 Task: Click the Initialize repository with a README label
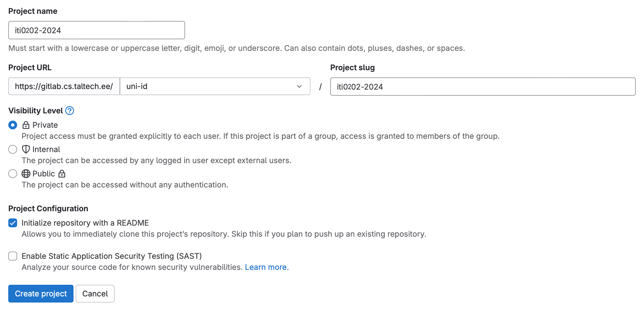[x=85, y=223]
